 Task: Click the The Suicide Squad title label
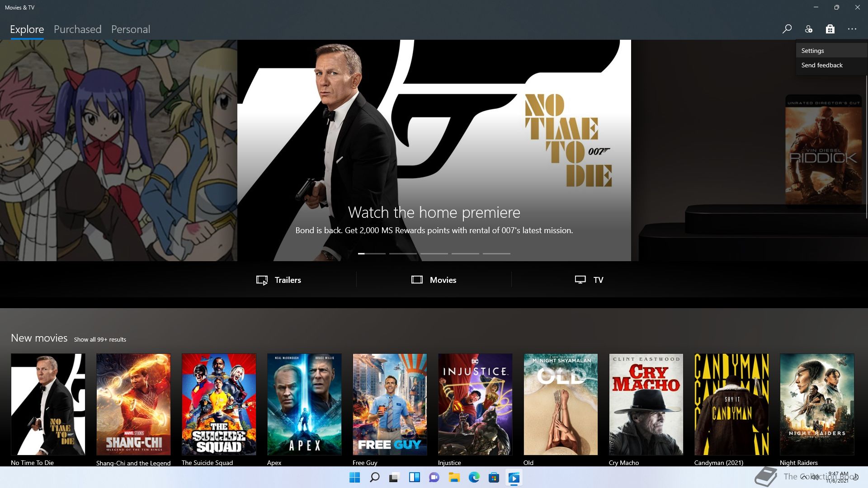[207, 463]
